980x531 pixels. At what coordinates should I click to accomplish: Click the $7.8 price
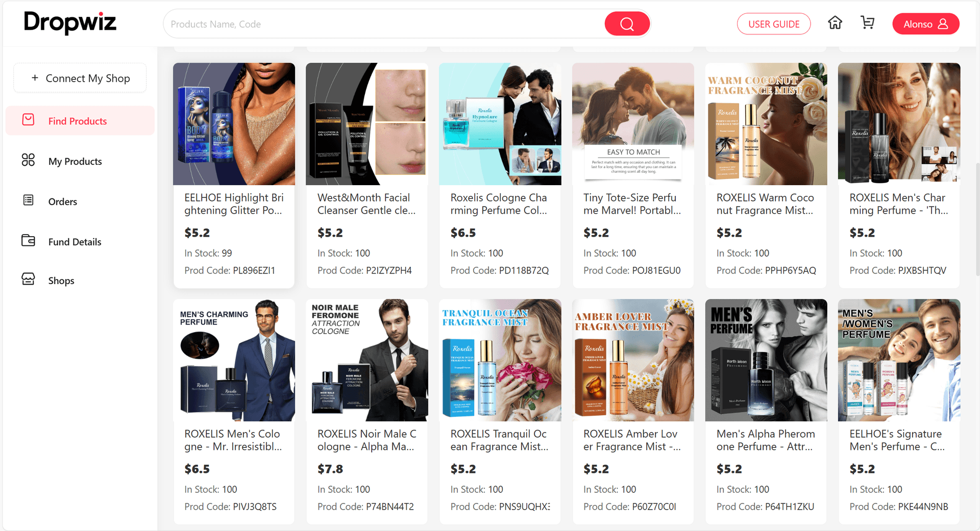(330, 469)
